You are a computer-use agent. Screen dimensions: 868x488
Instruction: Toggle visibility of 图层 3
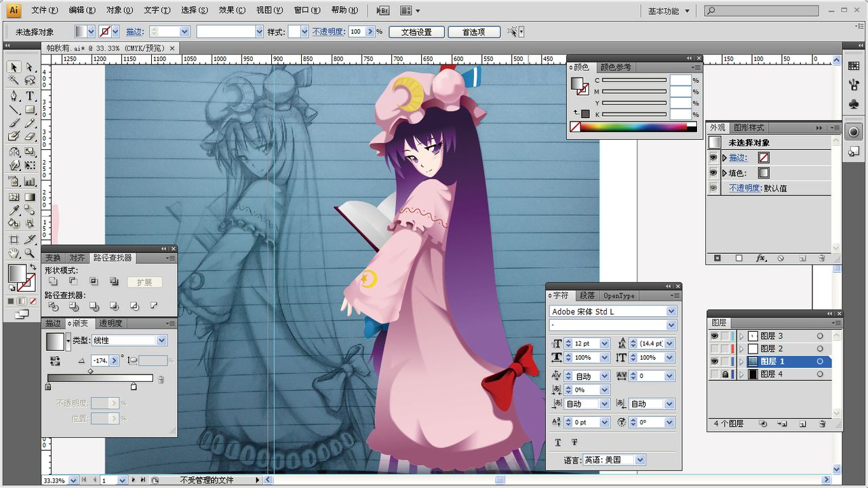714,336
